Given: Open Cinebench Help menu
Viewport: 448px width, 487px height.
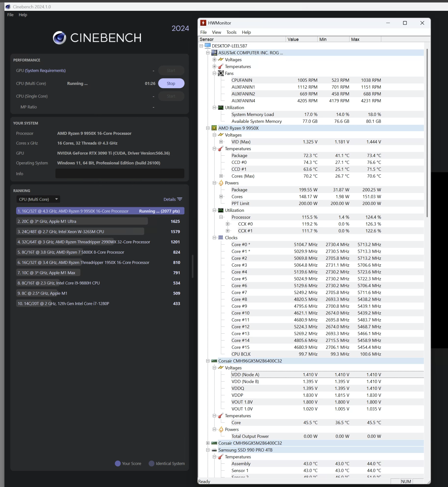Looking at the screenshot, I should tap(23, 15).
